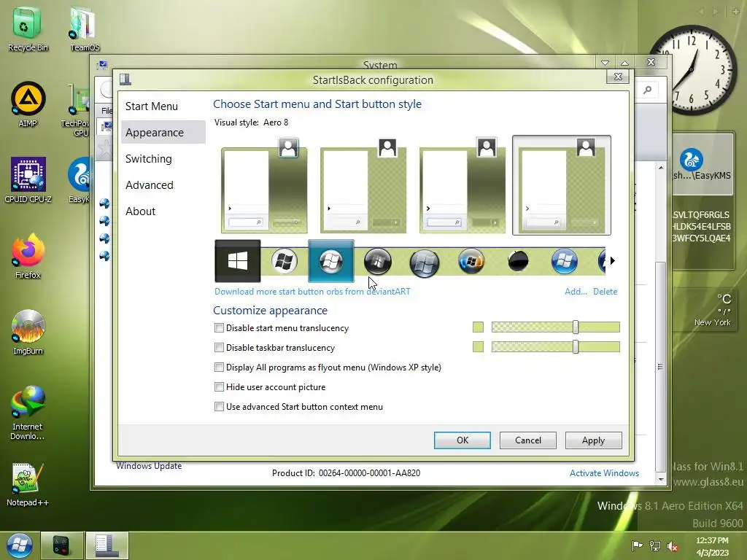Pick the highlighted teal Windows orb
Image resolution: width=747 pixels, height=560 pixels.
(x=331, y=261)
